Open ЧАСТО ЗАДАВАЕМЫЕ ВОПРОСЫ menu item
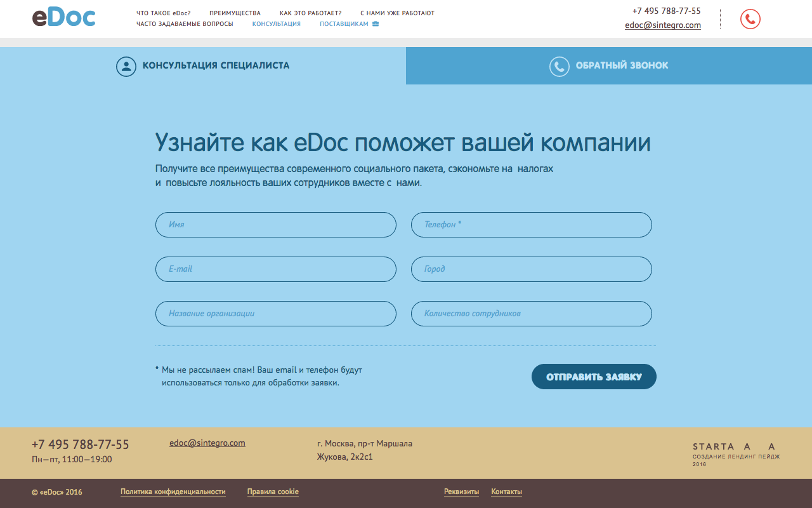The image size is (812, 508). (x=185, y=23)
